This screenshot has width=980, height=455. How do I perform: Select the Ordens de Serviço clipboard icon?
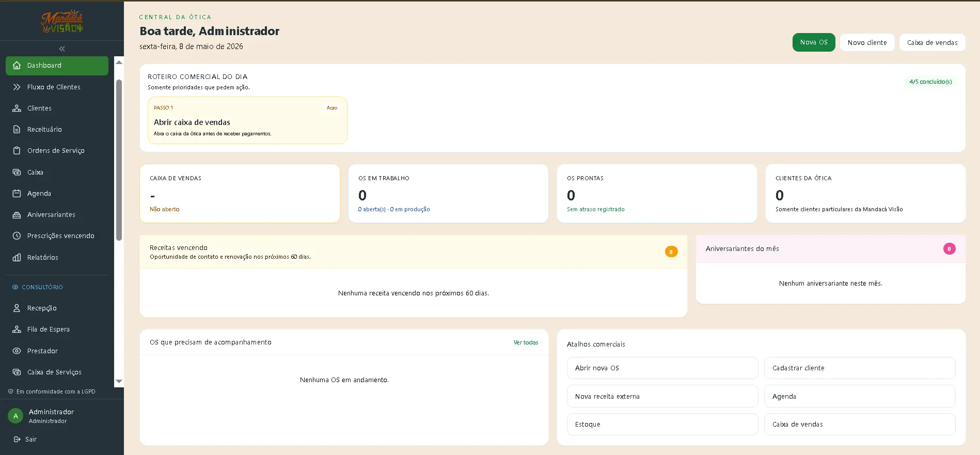(x=17, y=150)
